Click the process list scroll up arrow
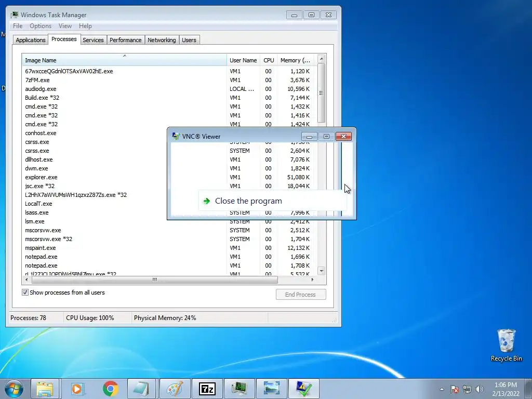Screen dimensions: 532x399 coord(321,59)
